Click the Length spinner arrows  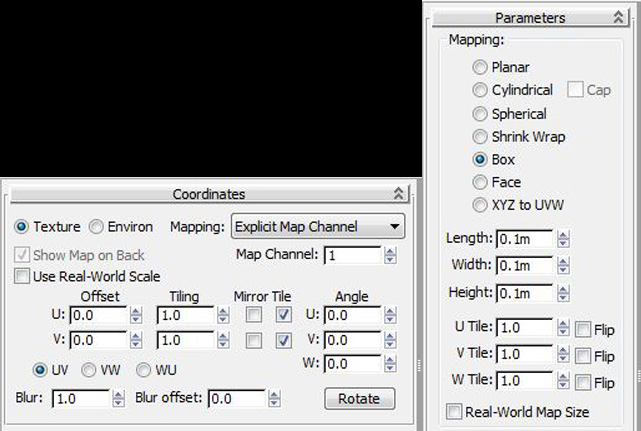tap(562, 239)
